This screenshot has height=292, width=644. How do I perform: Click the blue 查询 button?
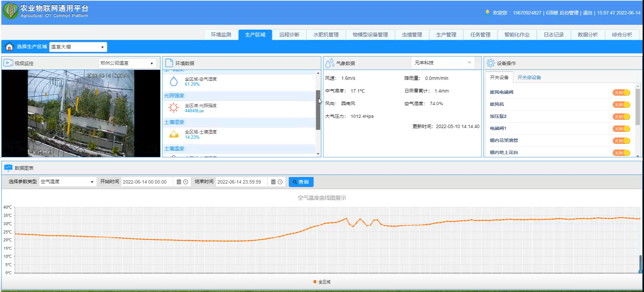click(x=301, y=182)
